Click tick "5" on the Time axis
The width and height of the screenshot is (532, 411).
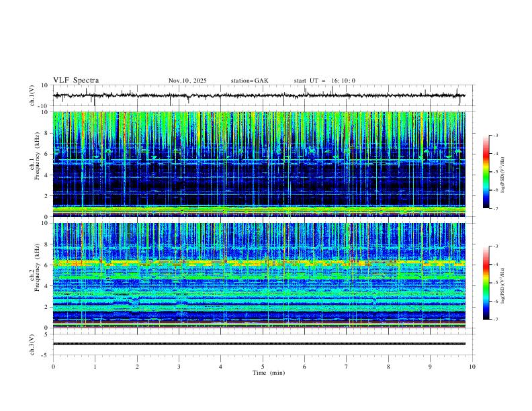263,367
